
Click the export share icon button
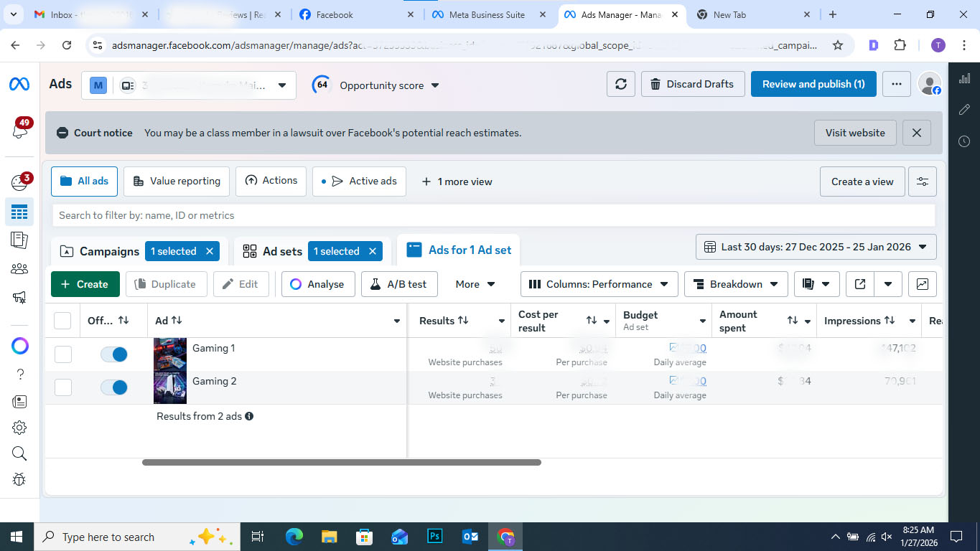(860, 284)
